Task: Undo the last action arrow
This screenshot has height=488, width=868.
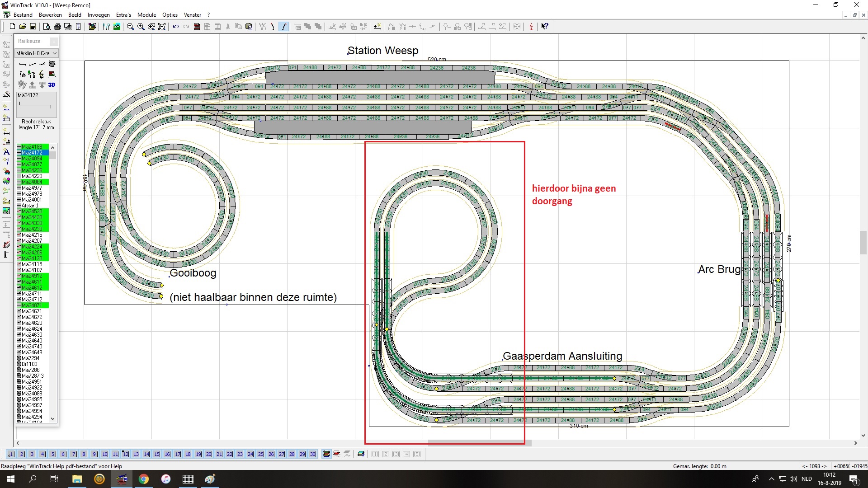Action: click(176, 27)
